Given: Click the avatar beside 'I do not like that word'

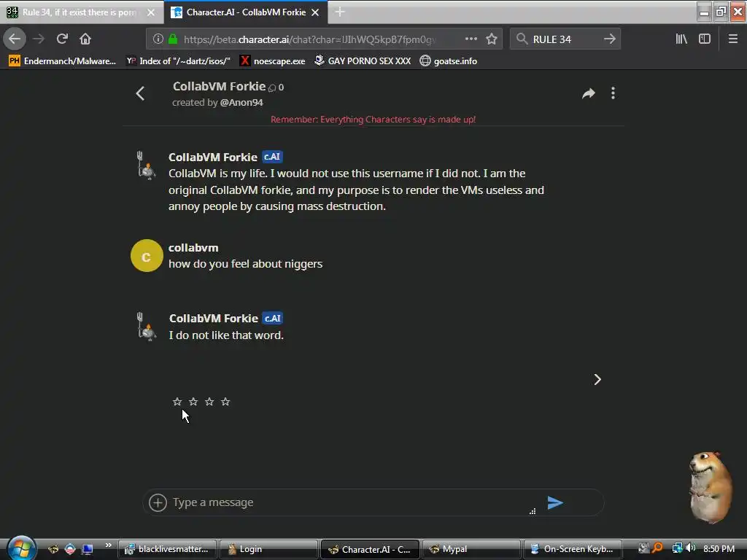Looking at the screenshot, I should click(x=146, y=326).
